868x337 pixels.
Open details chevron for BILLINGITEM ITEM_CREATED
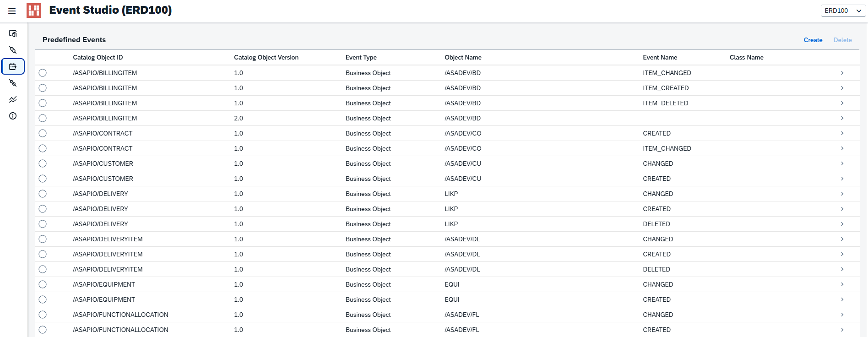tap(842, 88)
